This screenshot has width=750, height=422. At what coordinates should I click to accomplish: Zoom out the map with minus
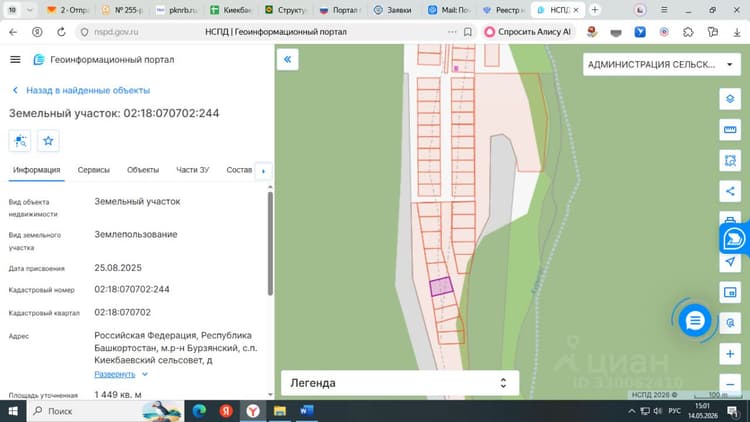tap(730, 384)
